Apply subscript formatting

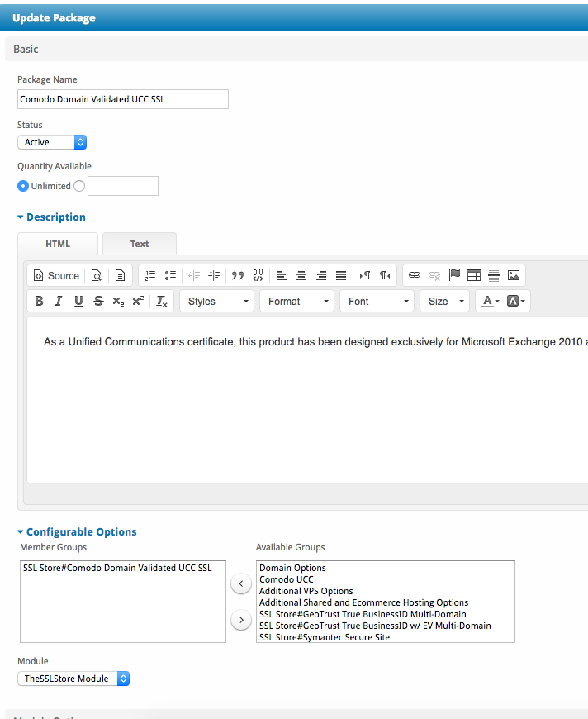coord(118,302)
